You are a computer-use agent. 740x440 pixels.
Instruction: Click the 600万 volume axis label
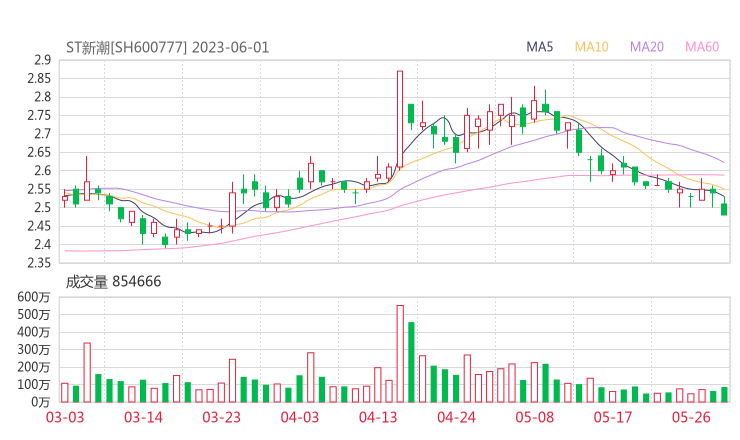pyautogui.click(x=34, y=297)
